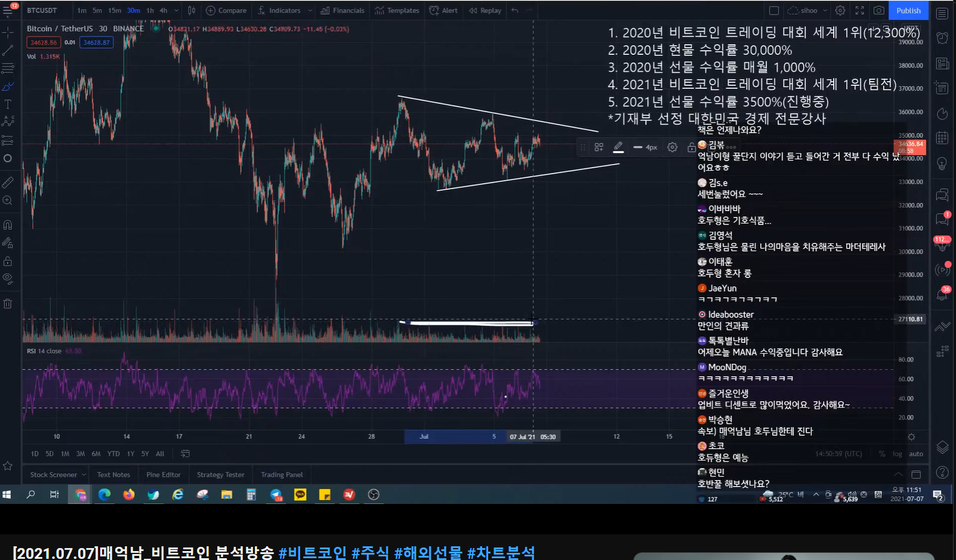
Task: Select the trend line drawing tool
Action: [x=8, y=50]
